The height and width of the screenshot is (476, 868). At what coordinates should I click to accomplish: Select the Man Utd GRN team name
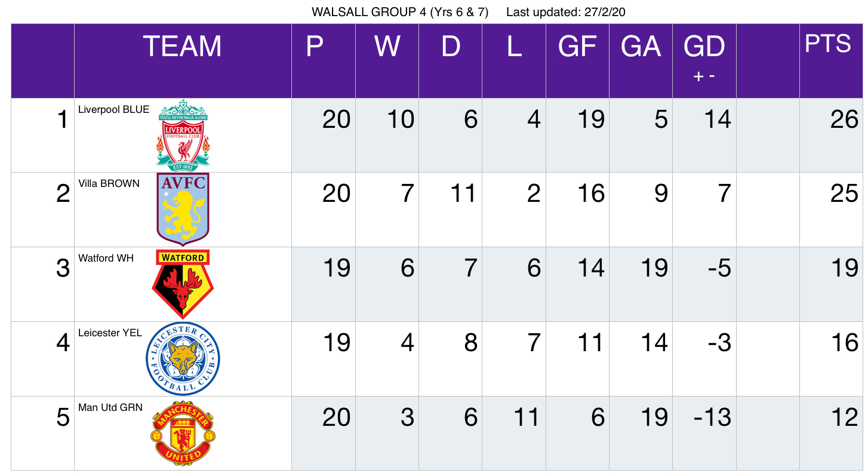tap(110, 407)
